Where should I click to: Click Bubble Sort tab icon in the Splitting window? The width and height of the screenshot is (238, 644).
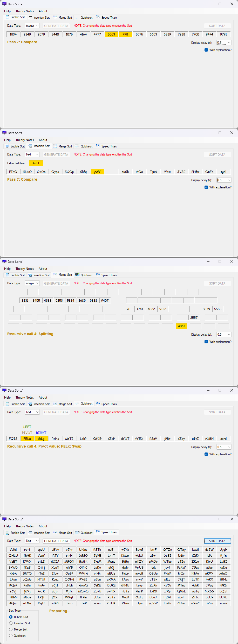(x=7, y=275)
